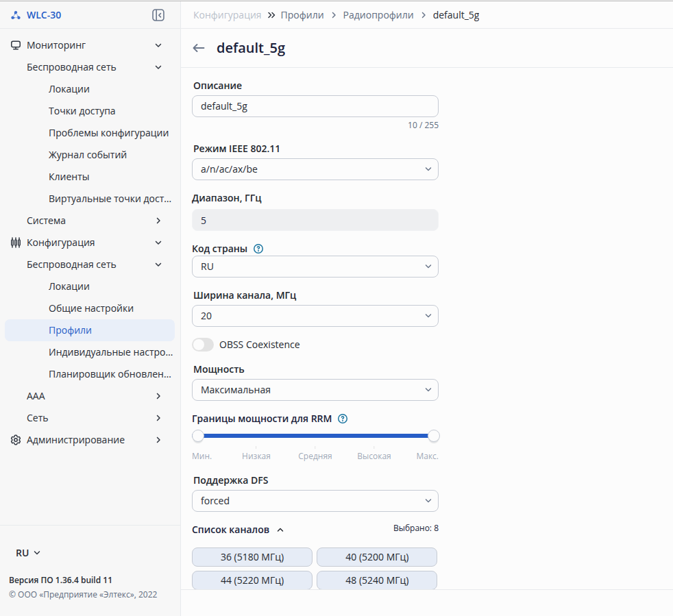673x616 pixels.
Task: Toggle channel 44 (5220 МГц)
Action: coord(252,580)
